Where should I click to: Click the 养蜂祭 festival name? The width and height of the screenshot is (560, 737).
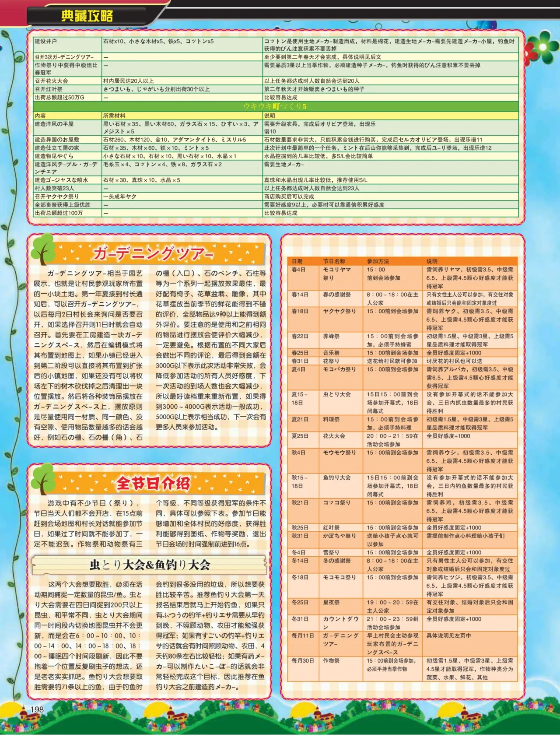[331, 336]
